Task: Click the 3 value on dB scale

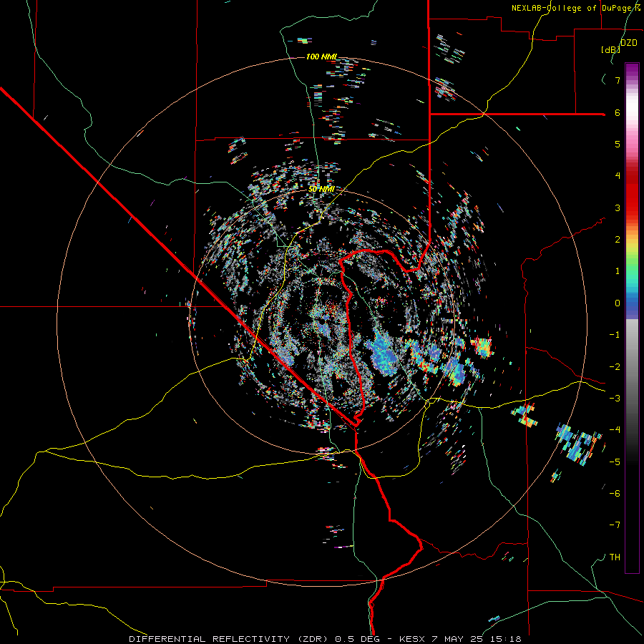Action: pos(618,208)
